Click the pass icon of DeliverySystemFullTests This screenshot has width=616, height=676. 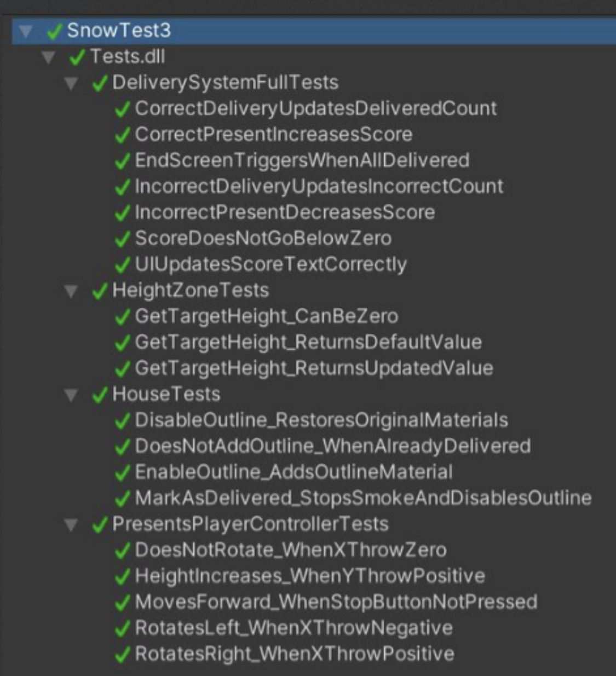[100, 83]
